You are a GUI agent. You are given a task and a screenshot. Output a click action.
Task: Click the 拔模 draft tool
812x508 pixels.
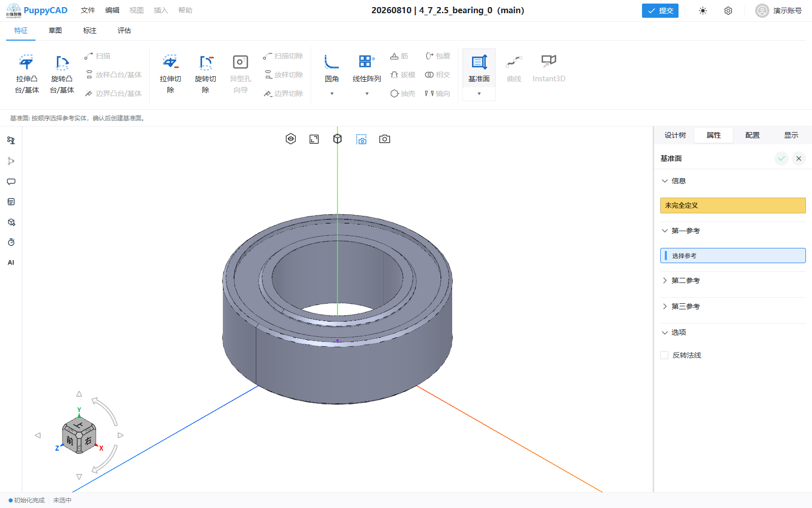coord(403,75)
